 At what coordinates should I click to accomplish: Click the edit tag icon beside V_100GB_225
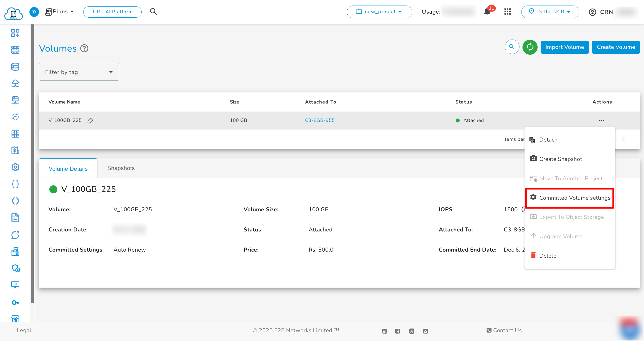tap(90, 121)
